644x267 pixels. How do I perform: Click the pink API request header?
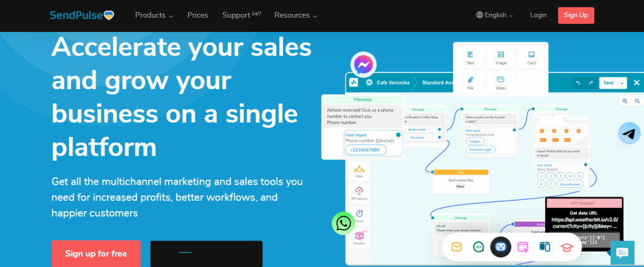point(583,203)
